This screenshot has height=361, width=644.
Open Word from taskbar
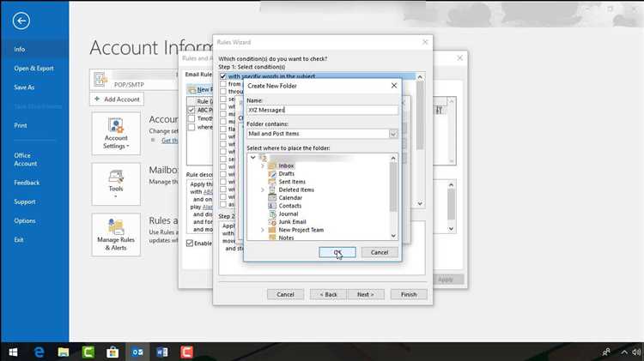[162, 352]
